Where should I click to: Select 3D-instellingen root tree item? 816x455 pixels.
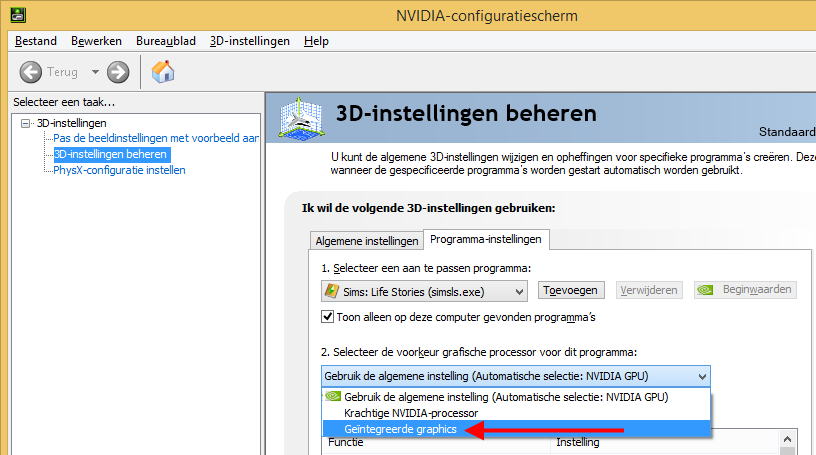(71, 123)
